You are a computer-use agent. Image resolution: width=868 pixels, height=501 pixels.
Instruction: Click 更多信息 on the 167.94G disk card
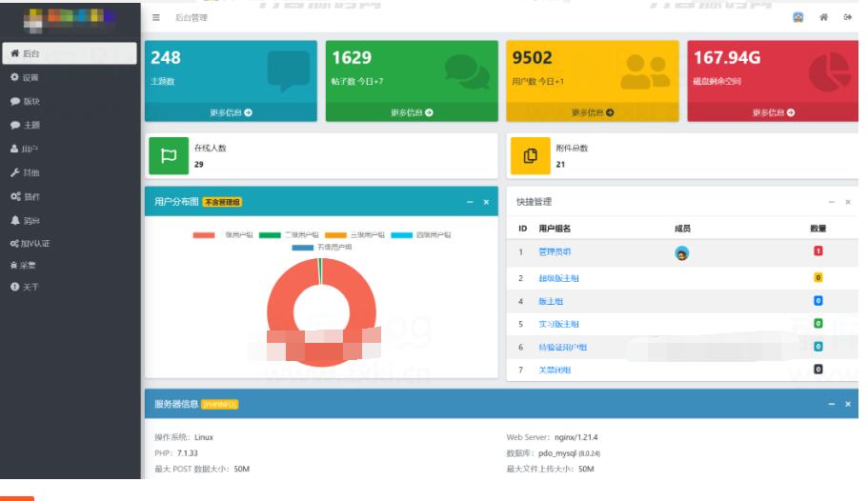(x=773, y=112)
